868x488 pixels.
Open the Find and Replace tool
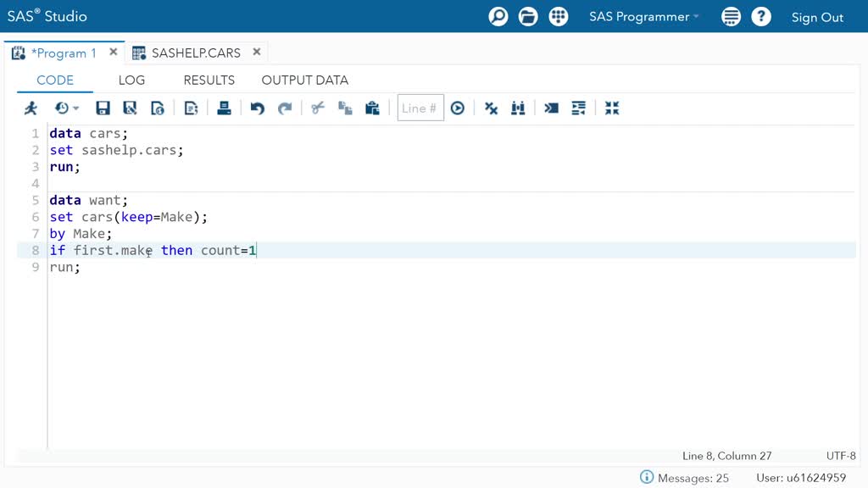tap(518, 108)
